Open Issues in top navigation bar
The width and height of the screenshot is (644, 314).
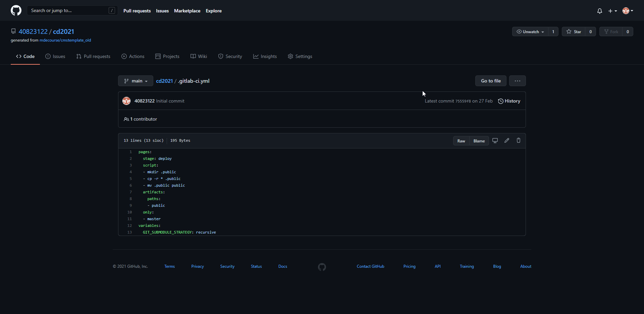pyautogui.click(x=162, y=11)
